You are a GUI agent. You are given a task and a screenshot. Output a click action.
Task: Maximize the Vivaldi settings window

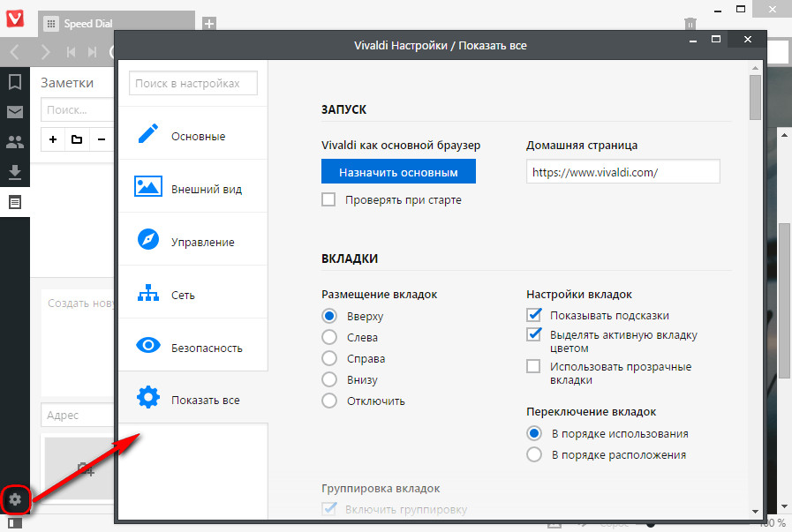(x=716, y=40)
